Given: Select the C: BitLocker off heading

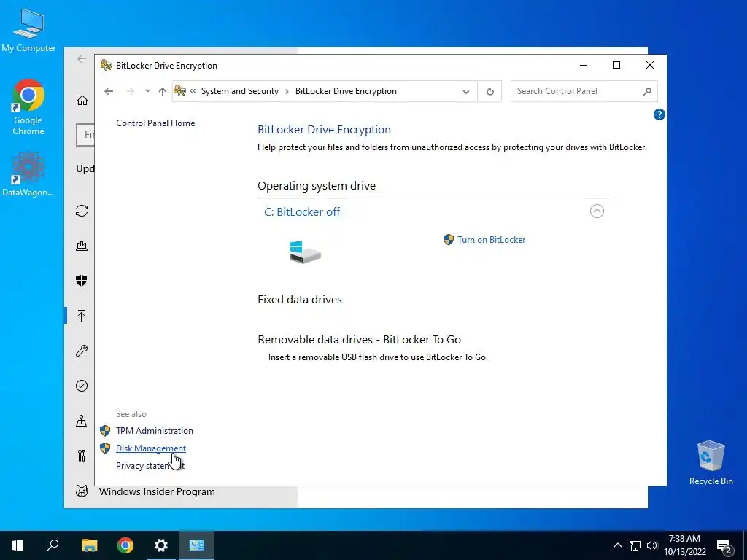Looking at the screenshot, I should point(302,212).
